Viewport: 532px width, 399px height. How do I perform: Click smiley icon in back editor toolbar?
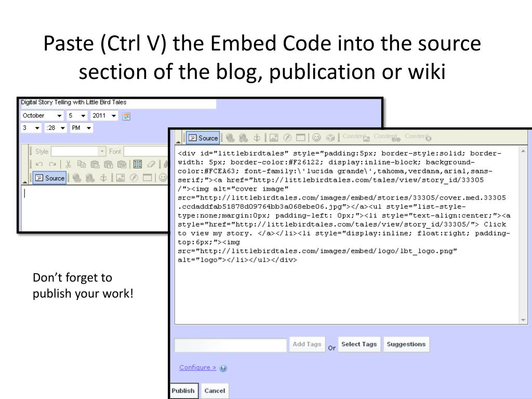163,178
